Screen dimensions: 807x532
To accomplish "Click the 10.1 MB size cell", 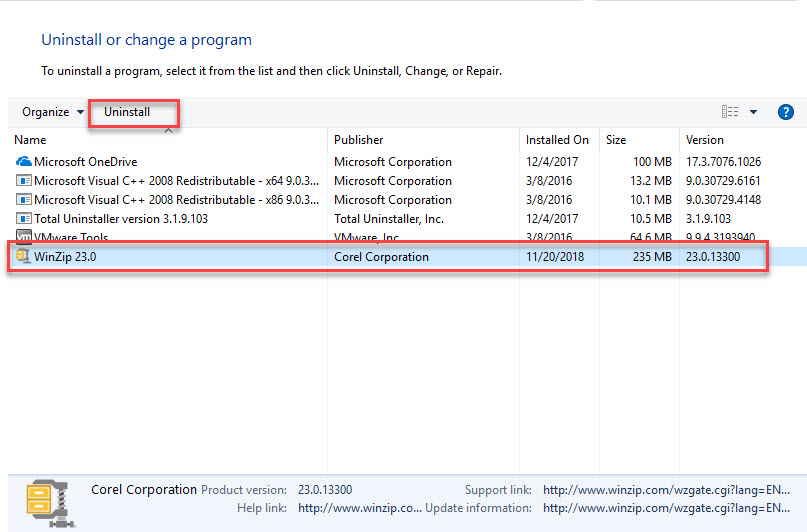I will (x=651, y=200).
